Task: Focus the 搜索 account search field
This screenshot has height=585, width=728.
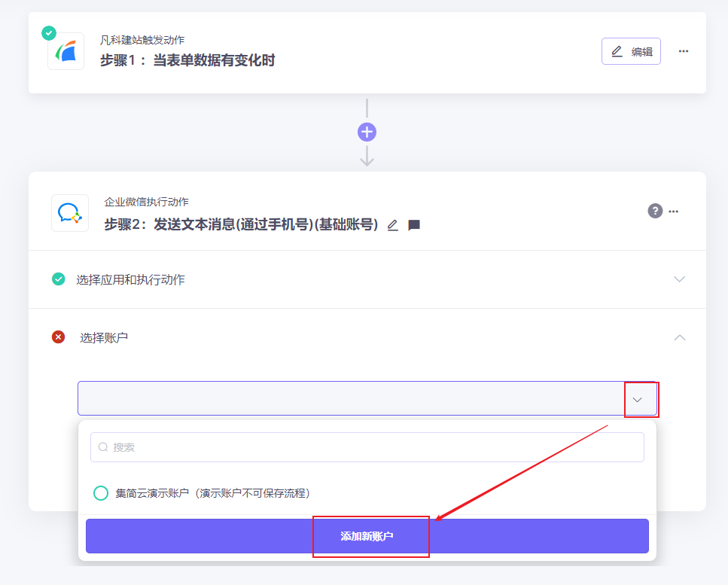Action: 367,447
